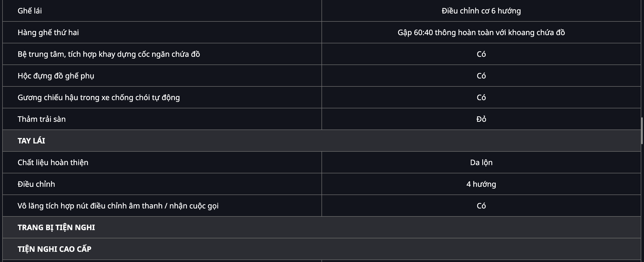The height and width of the screenshot is (262, 644).
Task: Click the 'Hàng ghế thứ hai' label
Action: pyautogui.click(x=48, y=32)
